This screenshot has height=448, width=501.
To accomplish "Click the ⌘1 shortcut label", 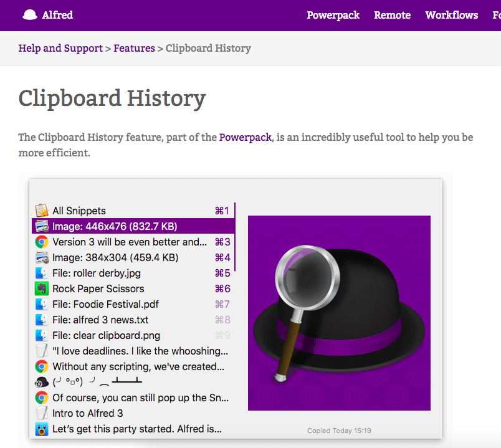I will (222, 211).
